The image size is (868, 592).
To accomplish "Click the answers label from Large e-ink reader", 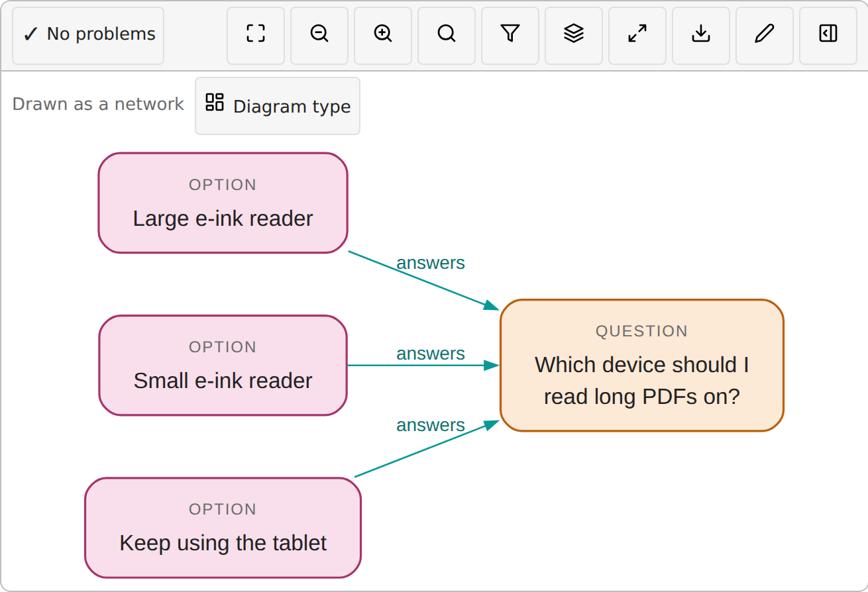I will tap(431, 263).
